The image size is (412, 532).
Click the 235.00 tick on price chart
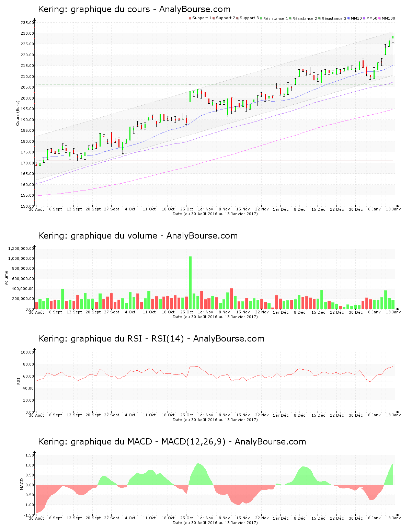(x=27, y=23)
